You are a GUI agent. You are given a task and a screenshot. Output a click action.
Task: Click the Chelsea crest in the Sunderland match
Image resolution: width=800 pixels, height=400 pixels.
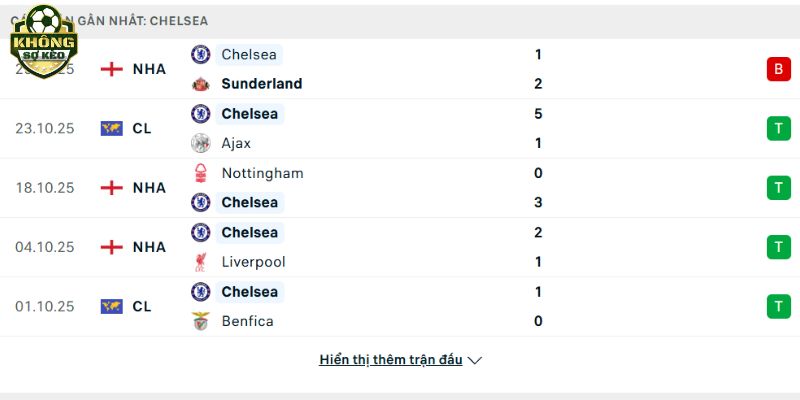(x=201, y=55)
